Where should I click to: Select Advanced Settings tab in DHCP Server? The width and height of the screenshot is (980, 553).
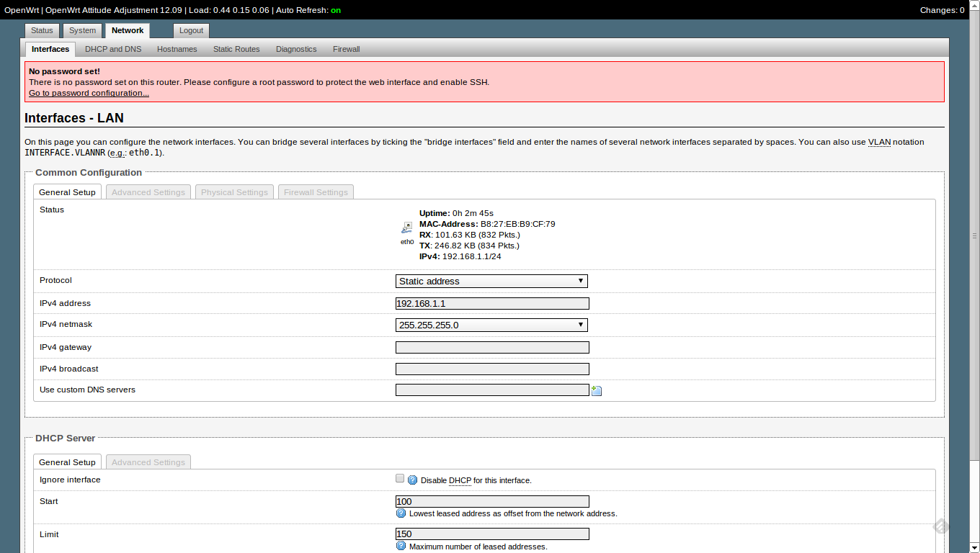click(148, 462)
